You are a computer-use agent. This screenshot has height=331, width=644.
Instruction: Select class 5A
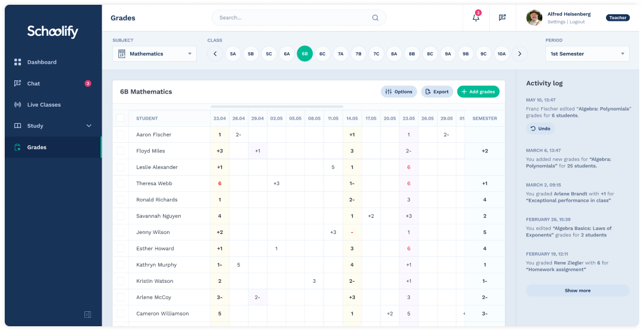[233, 54]
